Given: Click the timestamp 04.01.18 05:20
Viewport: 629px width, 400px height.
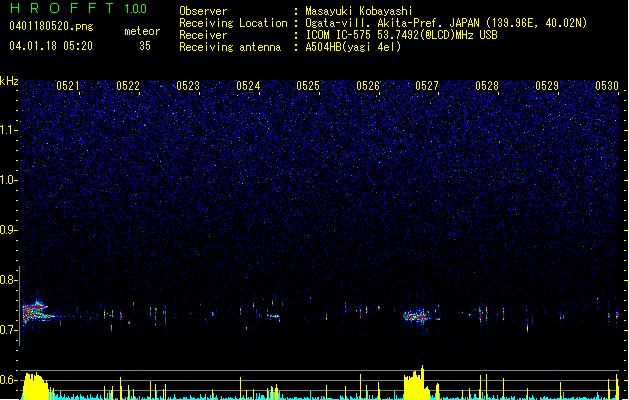Looking at the screenshot, I should (51, 46).
